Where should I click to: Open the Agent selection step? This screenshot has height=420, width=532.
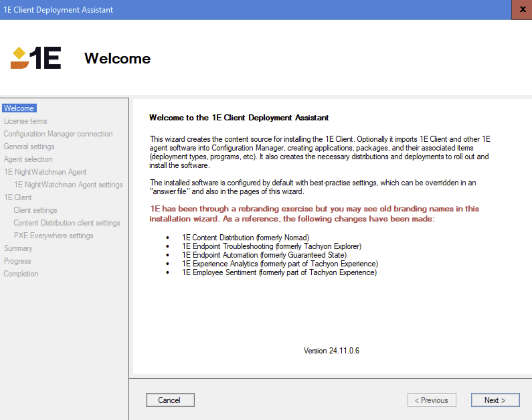28,159
